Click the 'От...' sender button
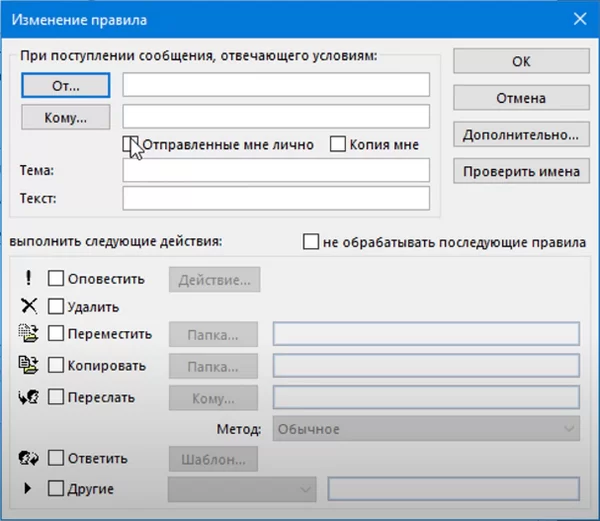This screenshot has height=521, width=600. (65, 85)
